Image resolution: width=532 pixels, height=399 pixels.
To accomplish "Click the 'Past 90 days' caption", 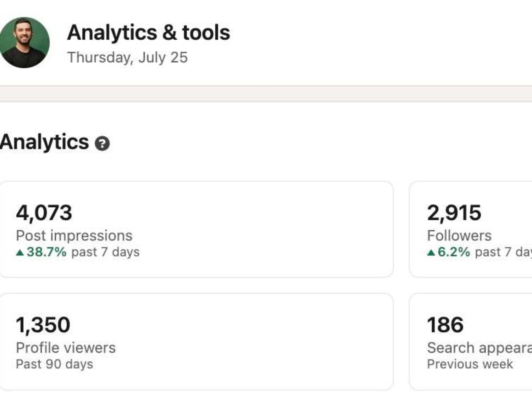I will (54, 364).
